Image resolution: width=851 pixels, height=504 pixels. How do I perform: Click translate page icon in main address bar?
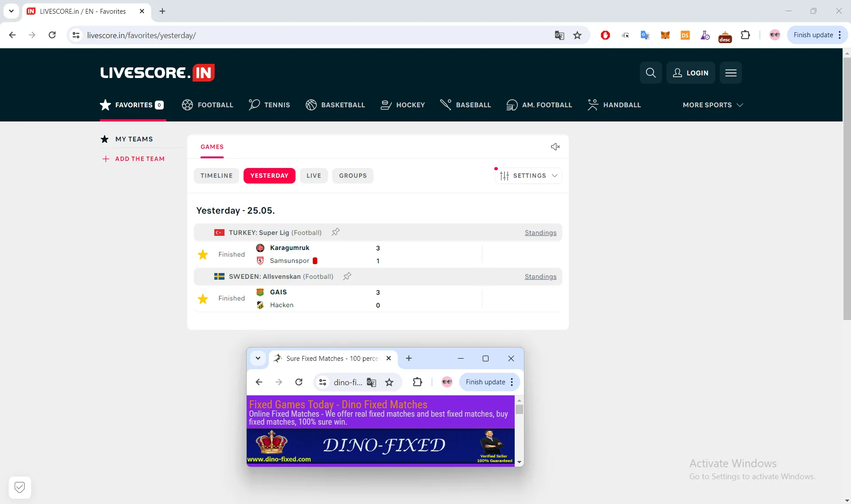(x=559, y=35)
